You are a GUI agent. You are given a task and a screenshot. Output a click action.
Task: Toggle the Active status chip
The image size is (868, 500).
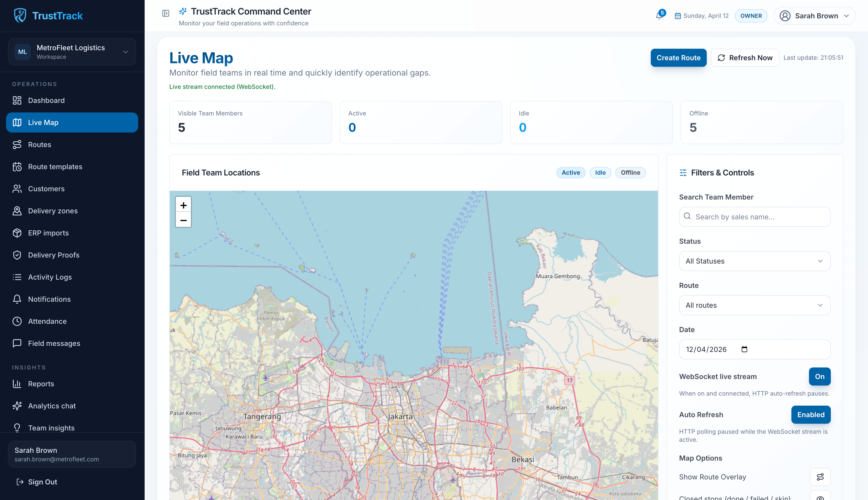coord(571,172)
